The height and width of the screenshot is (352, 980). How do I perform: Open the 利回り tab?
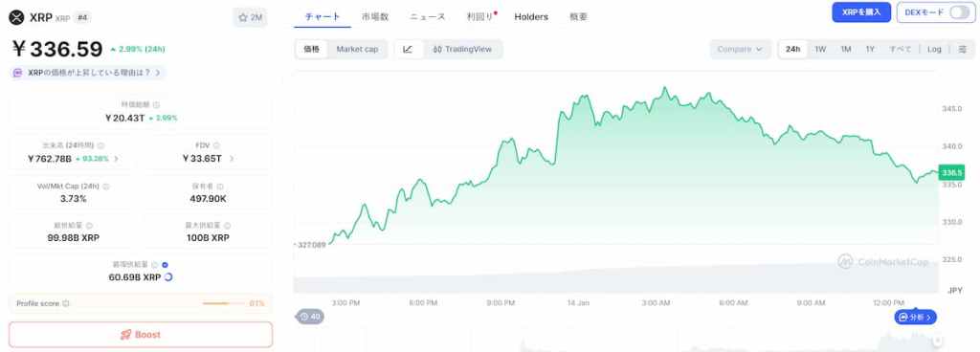pyautogui.click(x=480, y=17)
